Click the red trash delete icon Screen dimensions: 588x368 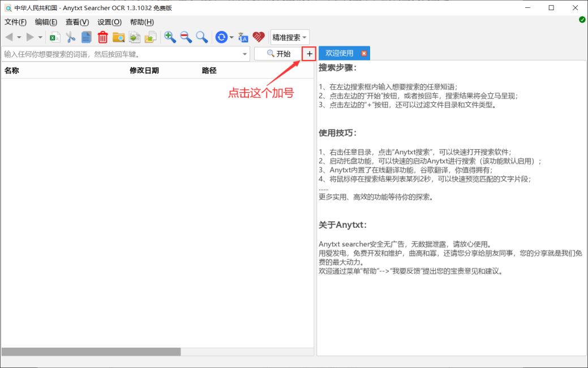(x=102, y=37)
